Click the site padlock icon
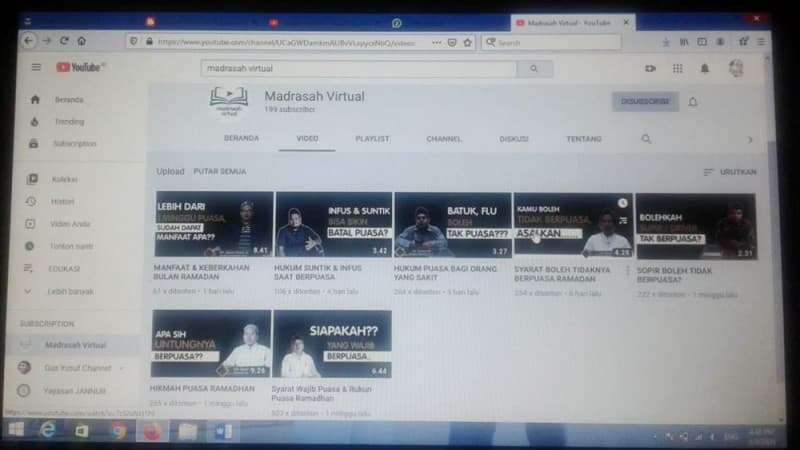Image resolution: width=800 pixels, height=450 pixels. pos(149,42)
